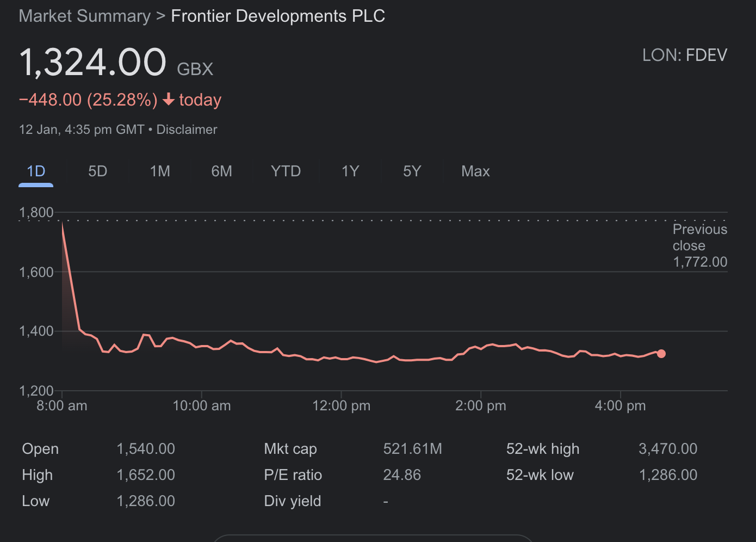The width and height of the screenshot is (756, 542).
Task: Click the 12 Jan, 4:35 pm GMT timestamp
Action: pyautogui.click(x=82, y=130)
